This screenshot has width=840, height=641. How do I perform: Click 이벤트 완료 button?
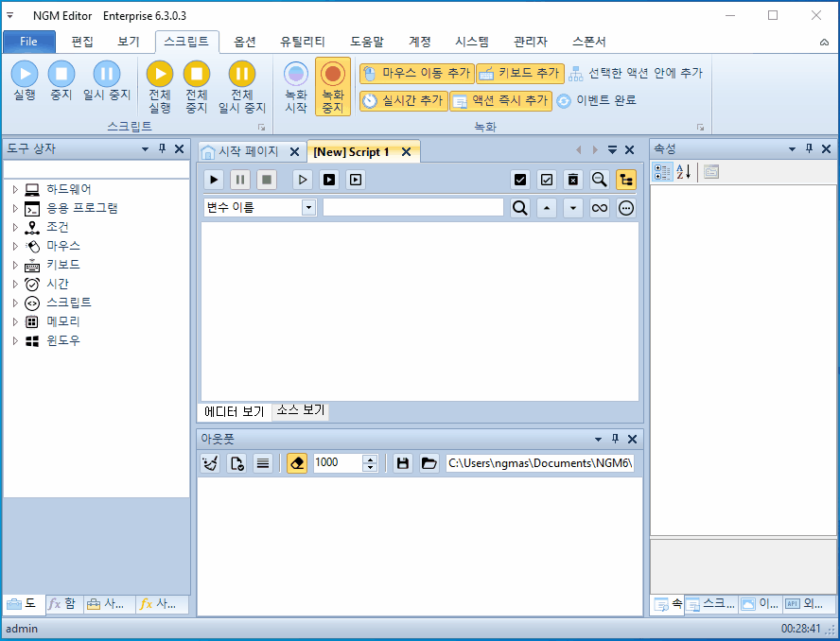[596, 100]
